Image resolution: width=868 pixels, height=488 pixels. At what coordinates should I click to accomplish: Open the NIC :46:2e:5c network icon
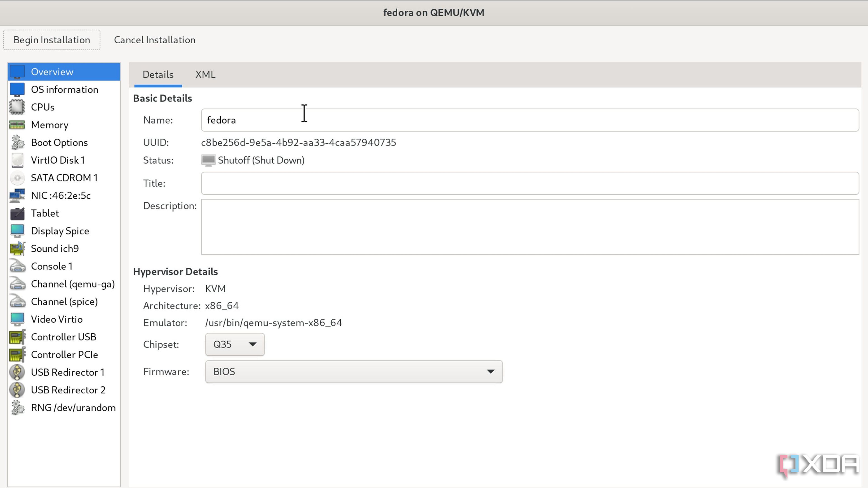pyautogui.click(x=17, y=195)
